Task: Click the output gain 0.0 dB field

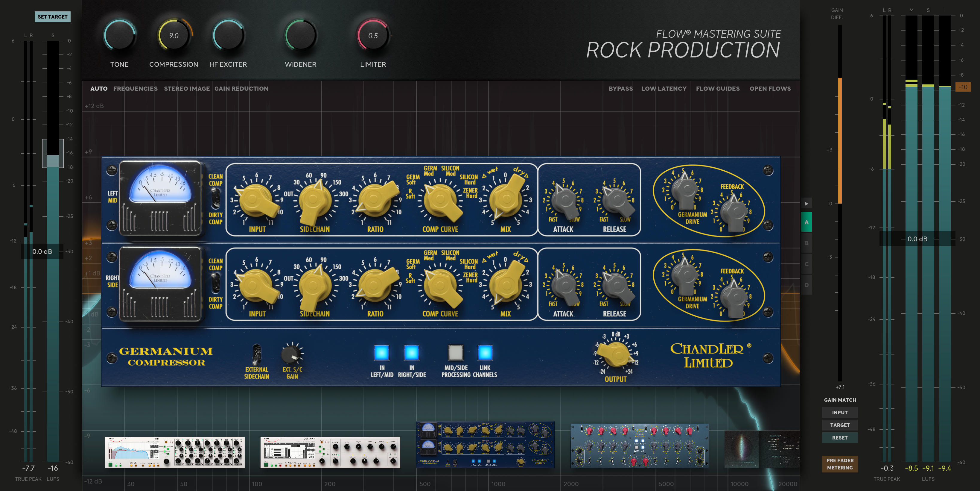Action: 917,239
